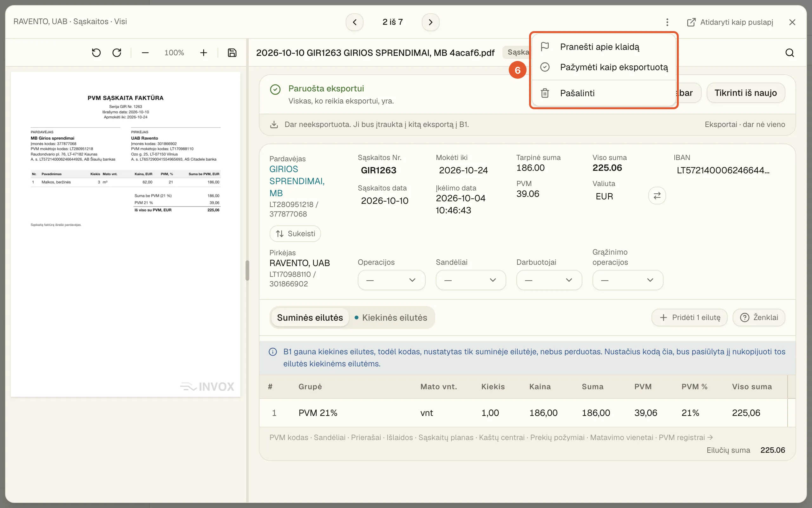This screenshot has width=812, height=508.
Task: Open Sandėliai dropdown
Action: click(470, 280)
